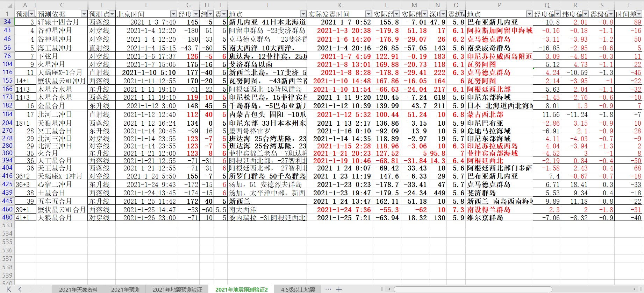This screenshot has width=644, height=293.
Task: Go to the previous sheet using the arrow
Action: pyautogui.click(x=20, y=289)
